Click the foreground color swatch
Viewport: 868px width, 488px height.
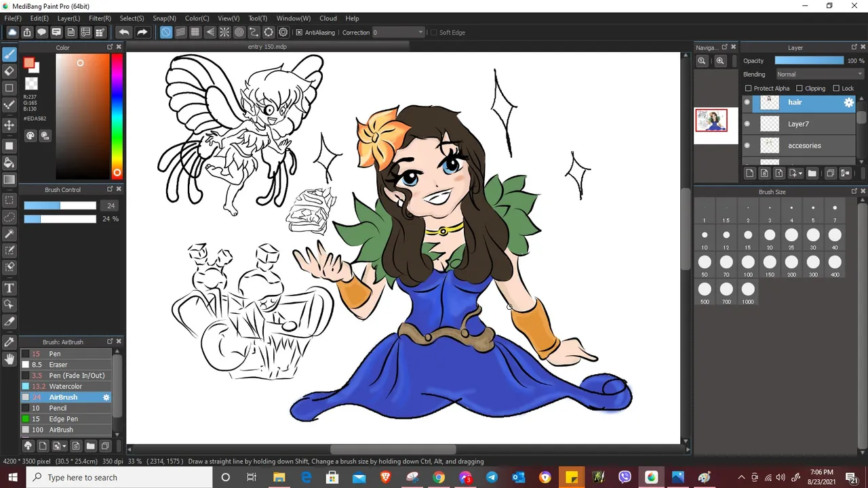coord(28,64)
